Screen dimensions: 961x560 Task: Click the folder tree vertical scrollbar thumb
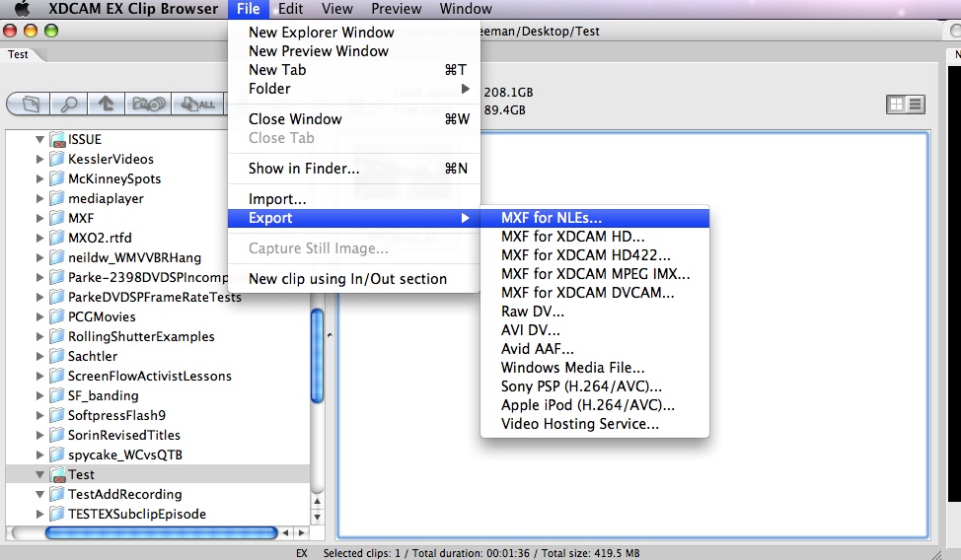(317, 355)
